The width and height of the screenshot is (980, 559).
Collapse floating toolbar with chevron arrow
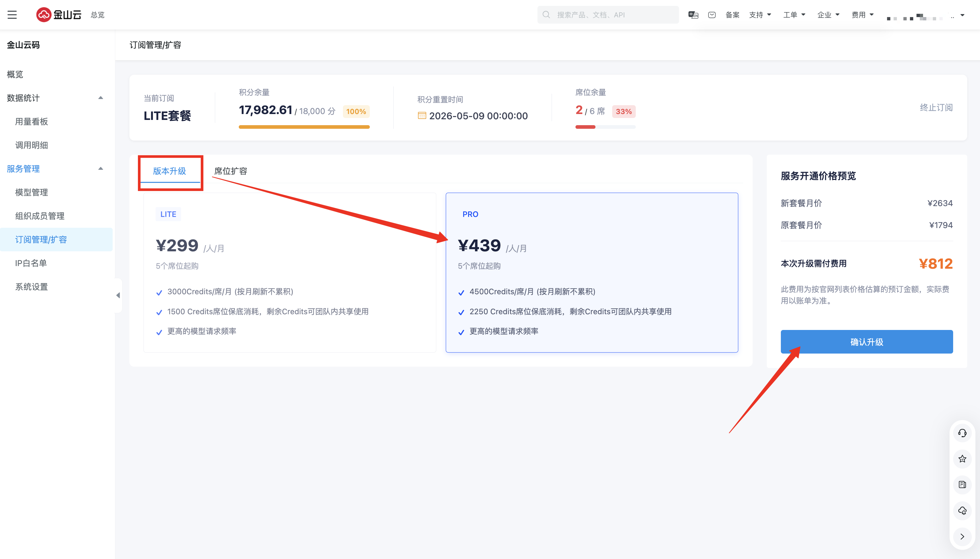[962, 536]
